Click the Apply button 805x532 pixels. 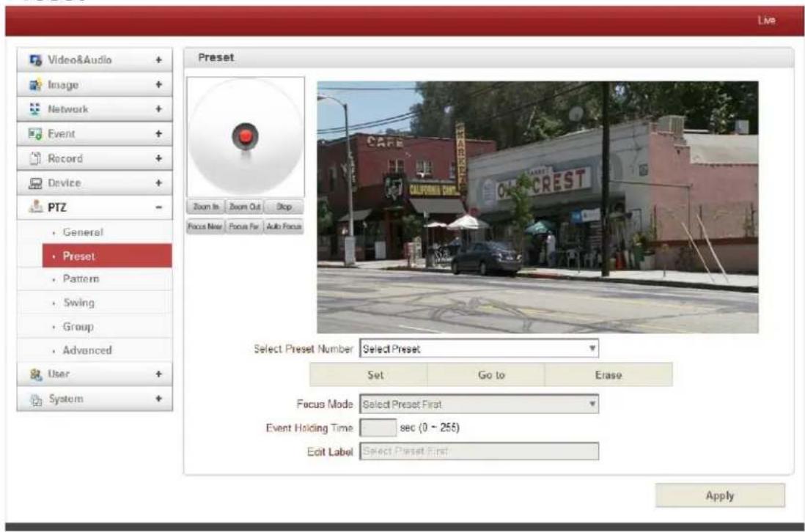[x=720, y=495]
